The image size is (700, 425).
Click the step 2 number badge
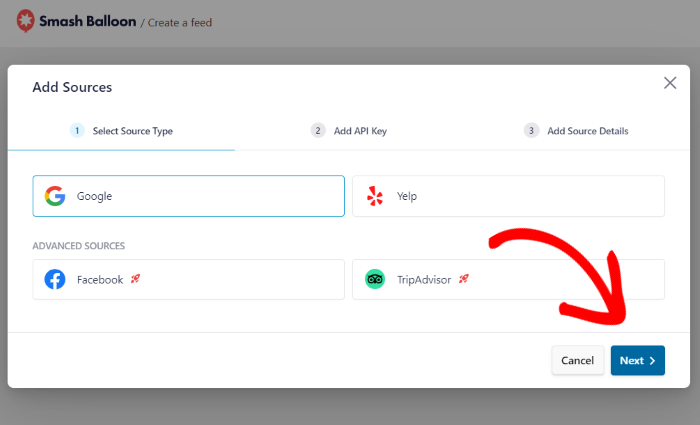318,131
